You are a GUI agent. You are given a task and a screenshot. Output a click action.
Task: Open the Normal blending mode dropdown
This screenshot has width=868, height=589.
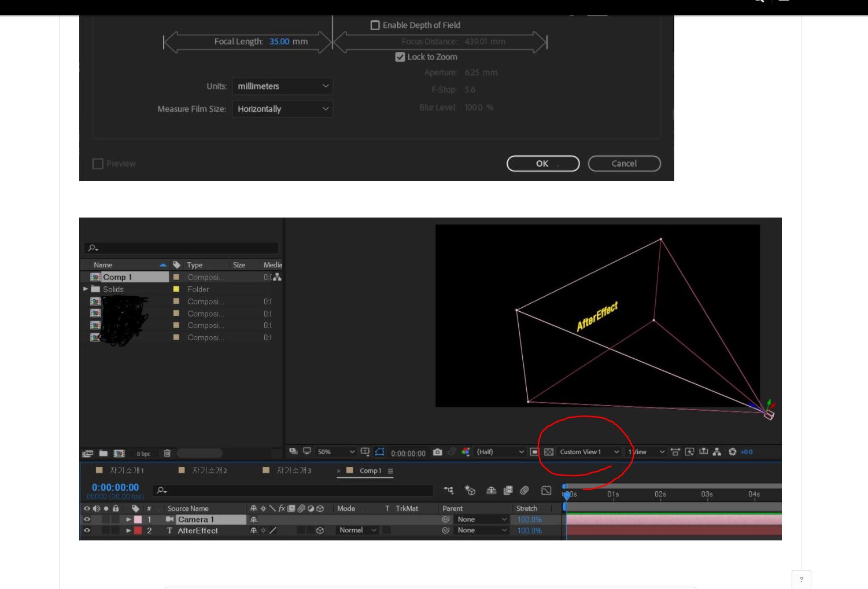357,531
